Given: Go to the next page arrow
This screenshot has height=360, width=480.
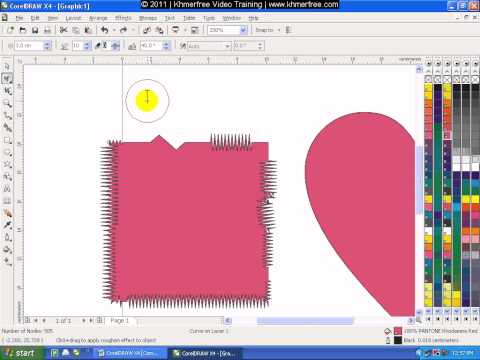Looking at the screenshot, I should pos(83,321).
